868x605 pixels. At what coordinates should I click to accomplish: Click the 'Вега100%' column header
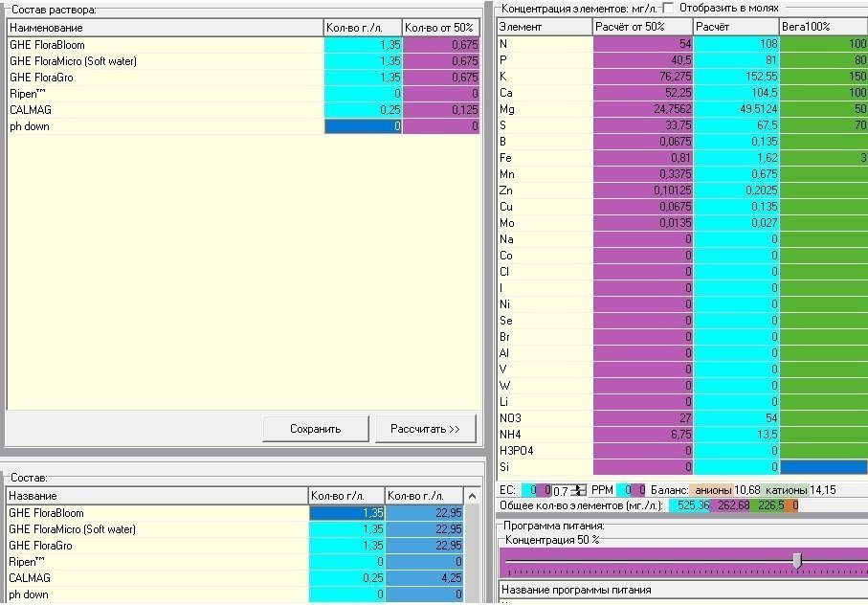tap(823, 27)
